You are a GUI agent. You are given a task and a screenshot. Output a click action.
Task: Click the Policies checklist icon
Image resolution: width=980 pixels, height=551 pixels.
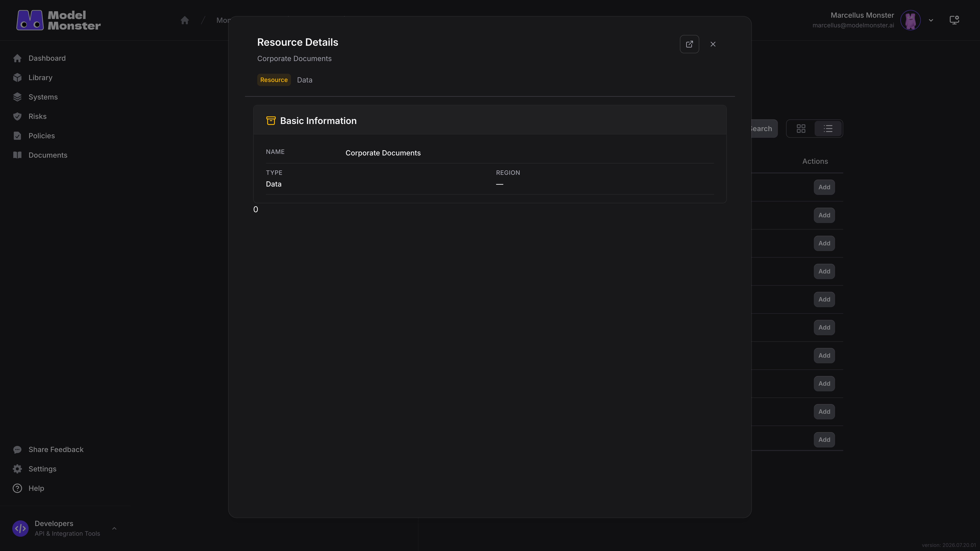click(17, 136)
